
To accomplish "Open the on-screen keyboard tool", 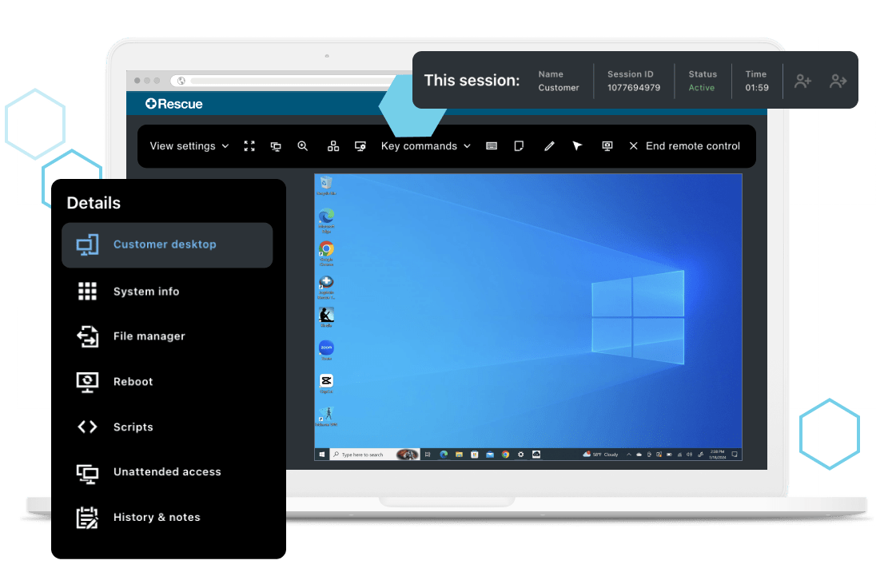I will coord(492,146).
